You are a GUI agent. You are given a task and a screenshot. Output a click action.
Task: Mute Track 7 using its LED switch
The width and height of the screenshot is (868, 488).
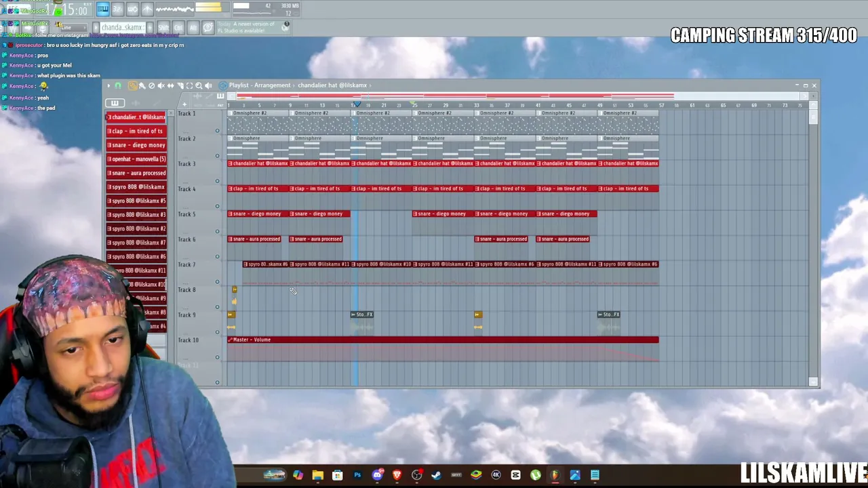pos(218,281)
